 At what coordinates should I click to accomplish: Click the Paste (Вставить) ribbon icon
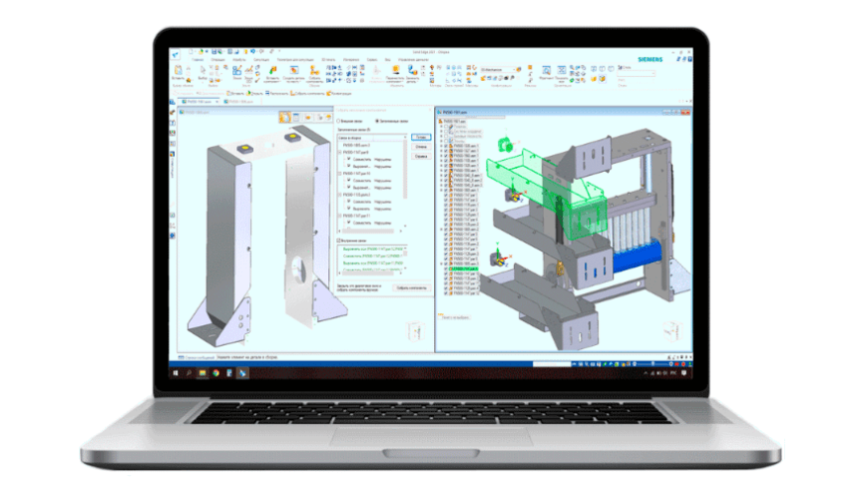coord(179,73)
